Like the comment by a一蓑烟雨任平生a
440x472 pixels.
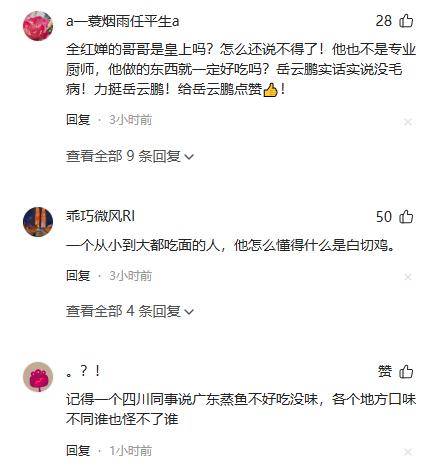(406, 21)
